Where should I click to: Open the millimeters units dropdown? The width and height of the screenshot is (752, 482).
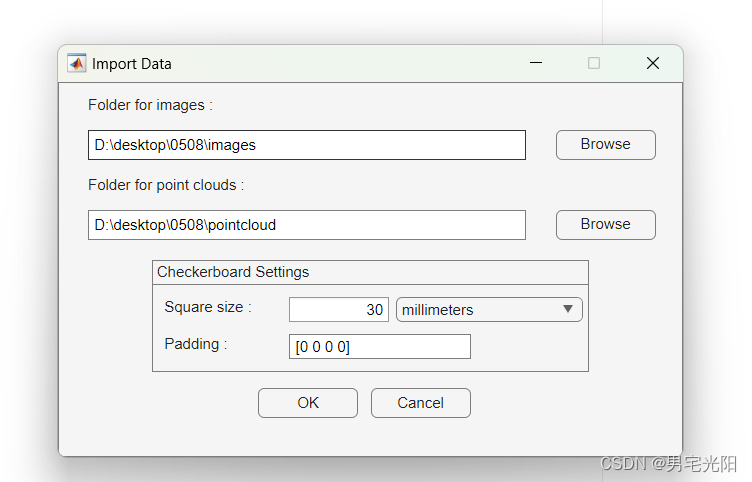(x=488, y=310)
